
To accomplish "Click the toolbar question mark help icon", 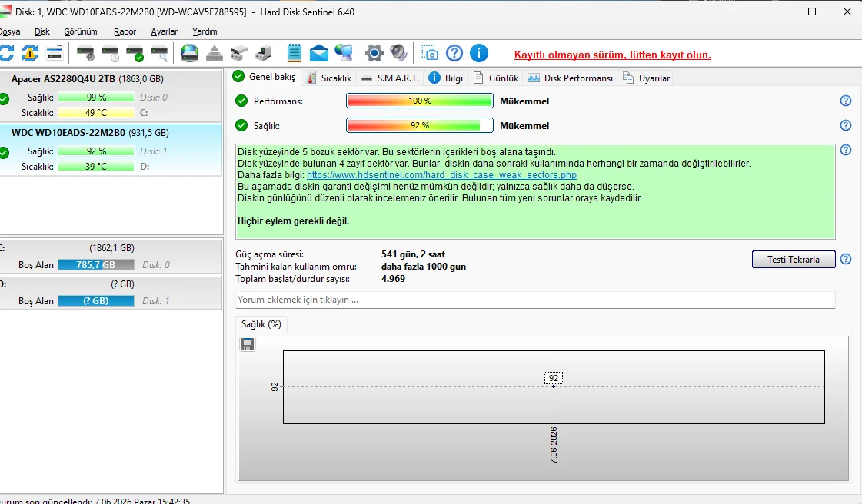I will click(x=454, y=53).
